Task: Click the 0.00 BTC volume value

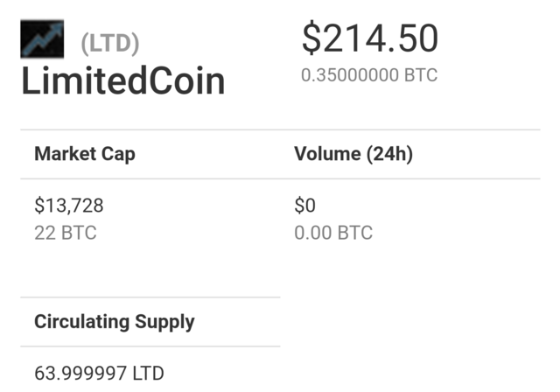Action: tap(333, 233)
